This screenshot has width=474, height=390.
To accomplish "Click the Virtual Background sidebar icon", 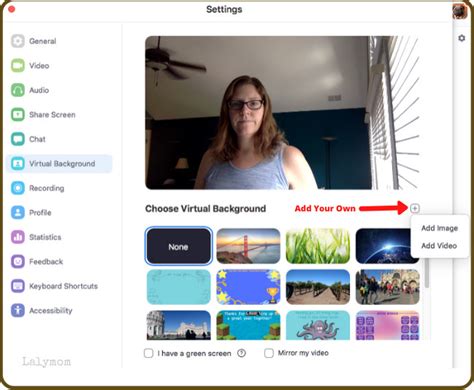I will (x=18, y=164).
